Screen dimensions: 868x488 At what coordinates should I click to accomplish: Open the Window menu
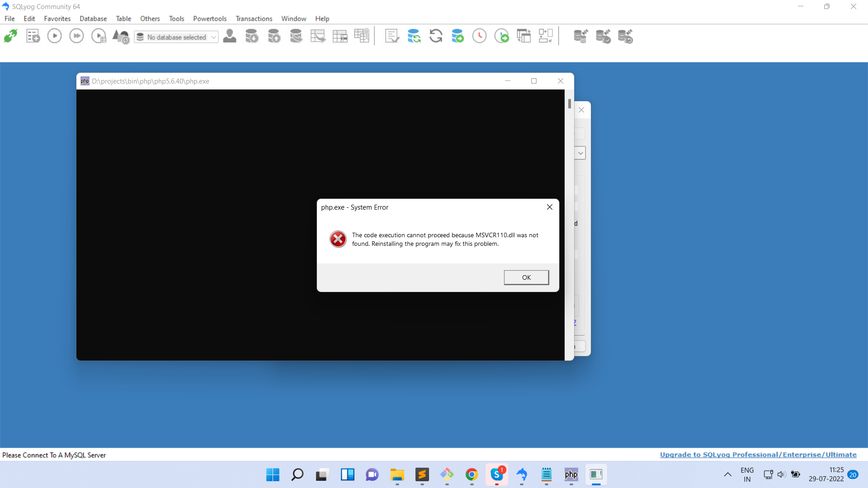point(294,19)
